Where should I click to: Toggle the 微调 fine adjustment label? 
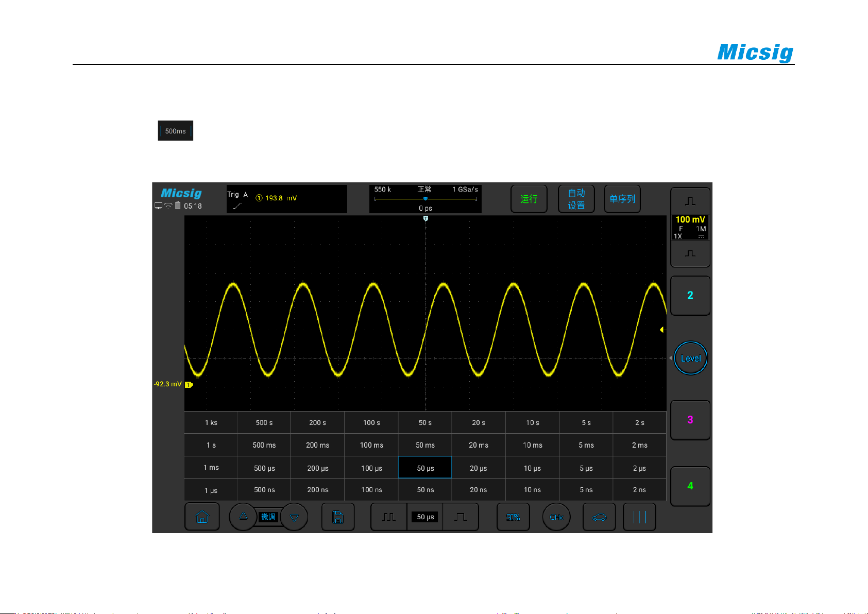(x=268, y=517)
